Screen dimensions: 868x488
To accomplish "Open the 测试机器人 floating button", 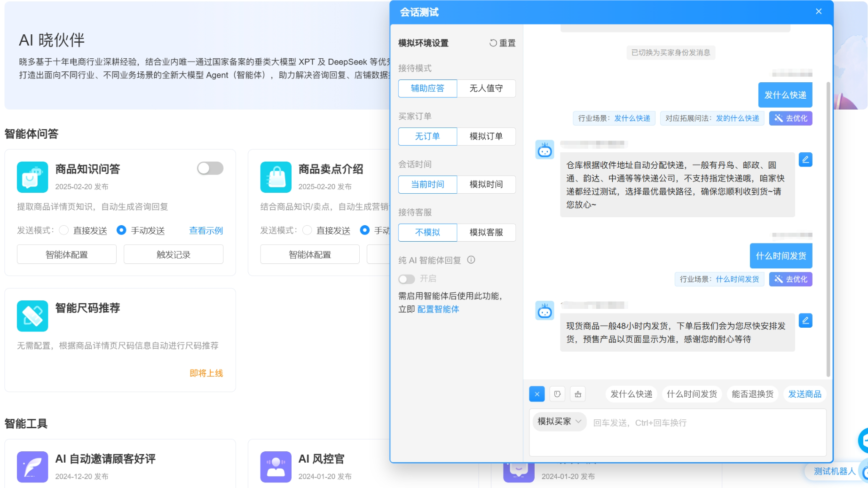I will pyautogui.click(x=835, y=471).
